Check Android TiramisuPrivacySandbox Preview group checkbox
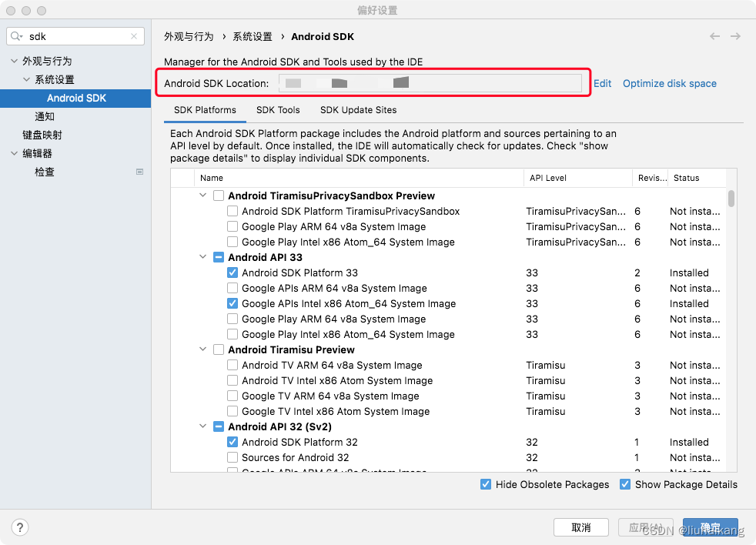 point(219,196)
